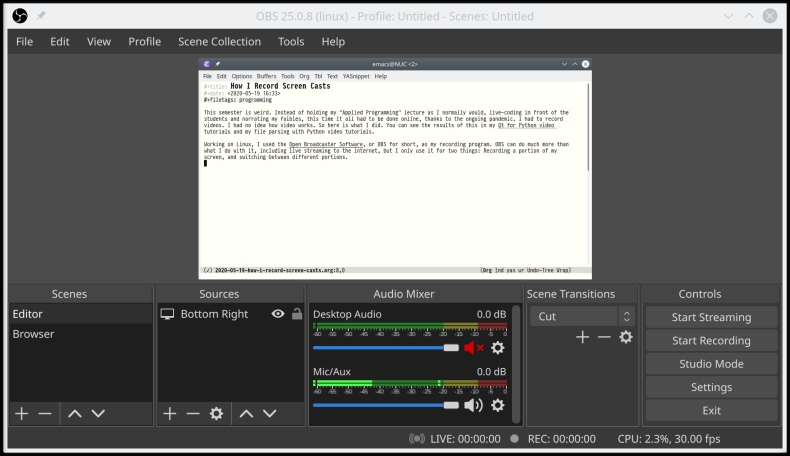Move the source up in Sources list
The image size is (790, 456).
246,413
